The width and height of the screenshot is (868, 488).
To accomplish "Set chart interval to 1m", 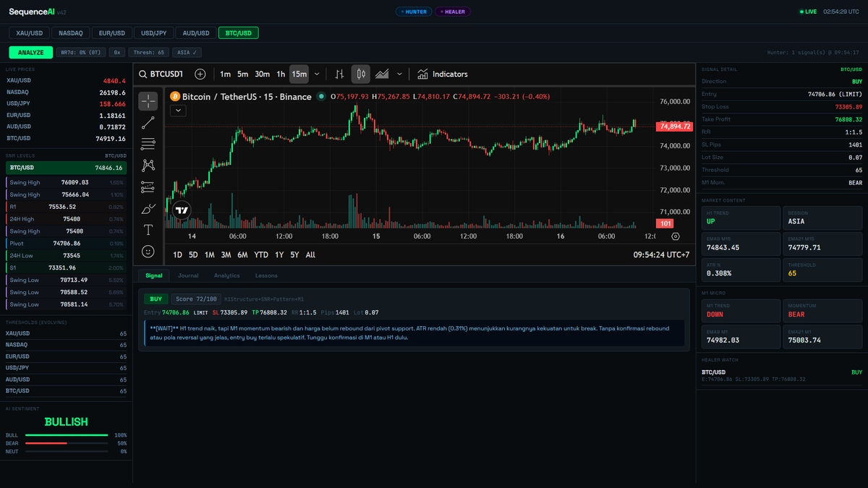I will pos(225,74).
